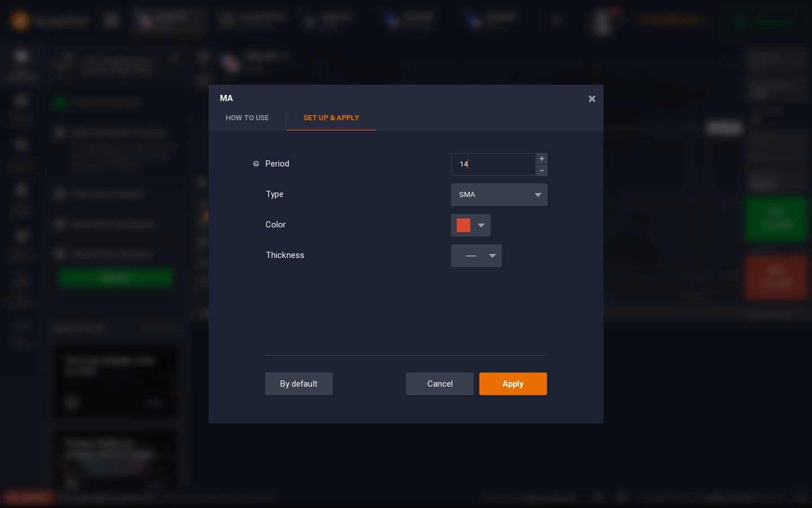Viewport: 812px width, 508px height.
Task: Switch to the HOW TO USE tab
Action: 247,118
